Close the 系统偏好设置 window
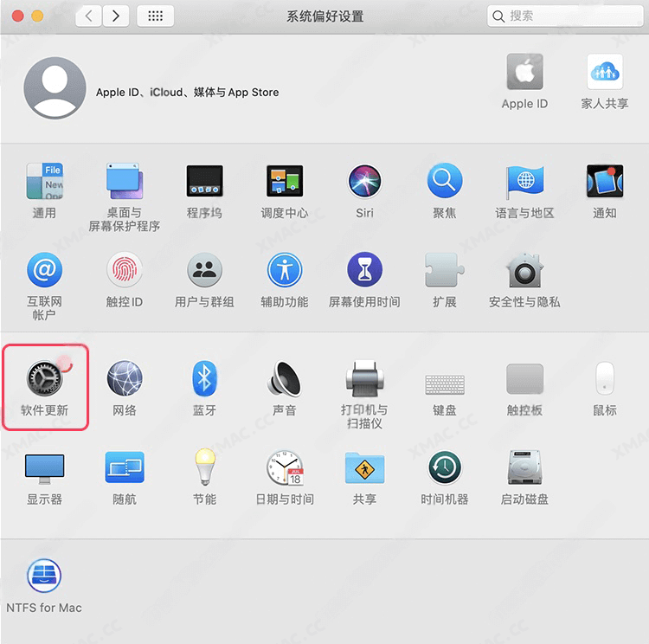 [x=17, y=16]
